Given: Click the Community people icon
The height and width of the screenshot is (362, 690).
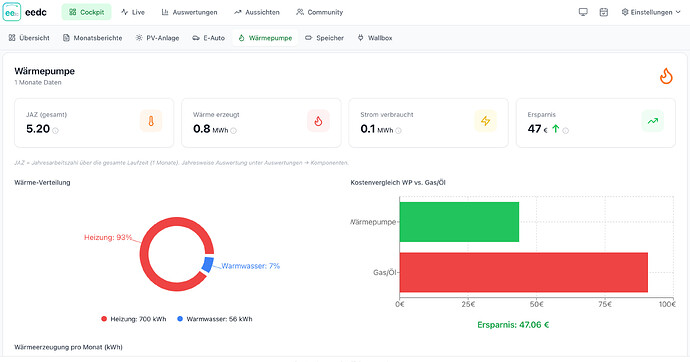Looking at the screenshot, I should coord(300,12).
